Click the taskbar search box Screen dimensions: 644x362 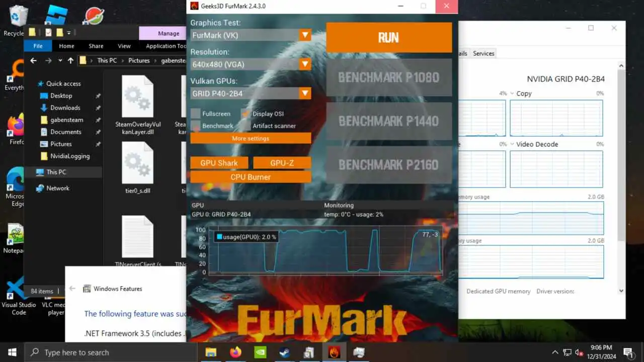110,352
